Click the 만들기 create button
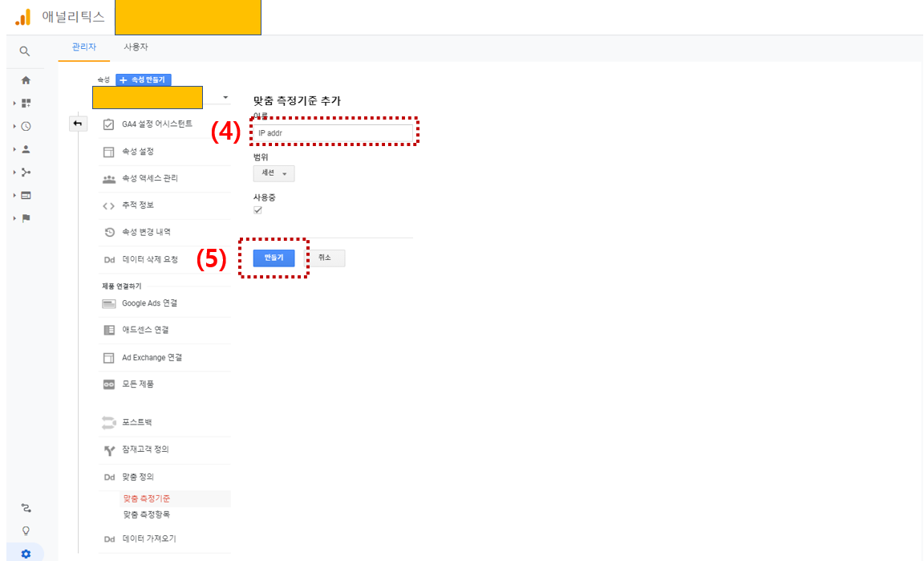The image size is (924, 561). tap(274, 258)
